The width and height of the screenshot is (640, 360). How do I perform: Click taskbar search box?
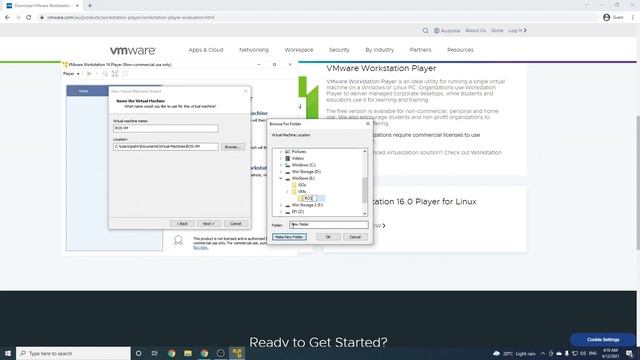73,353
